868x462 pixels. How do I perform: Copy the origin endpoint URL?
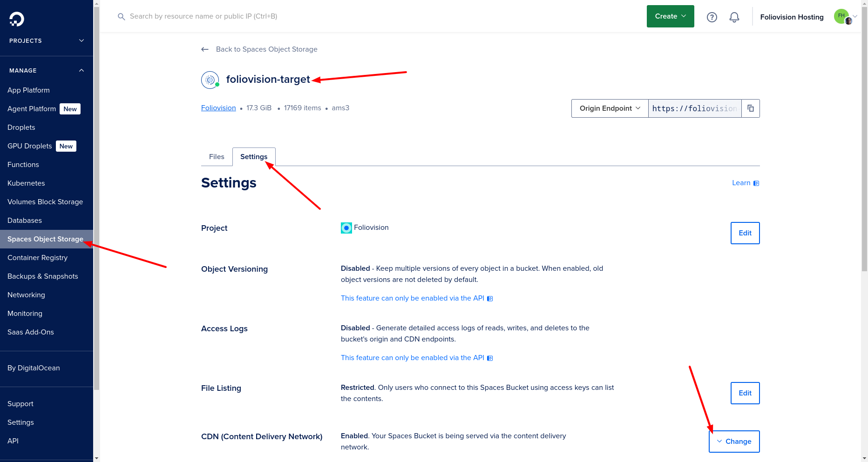pos(750,108)
